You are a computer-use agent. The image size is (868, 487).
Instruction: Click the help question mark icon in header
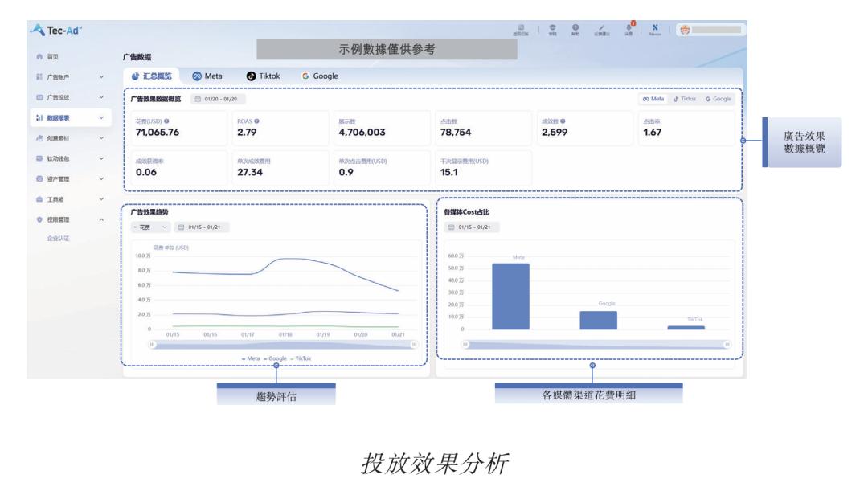(576, 27)
